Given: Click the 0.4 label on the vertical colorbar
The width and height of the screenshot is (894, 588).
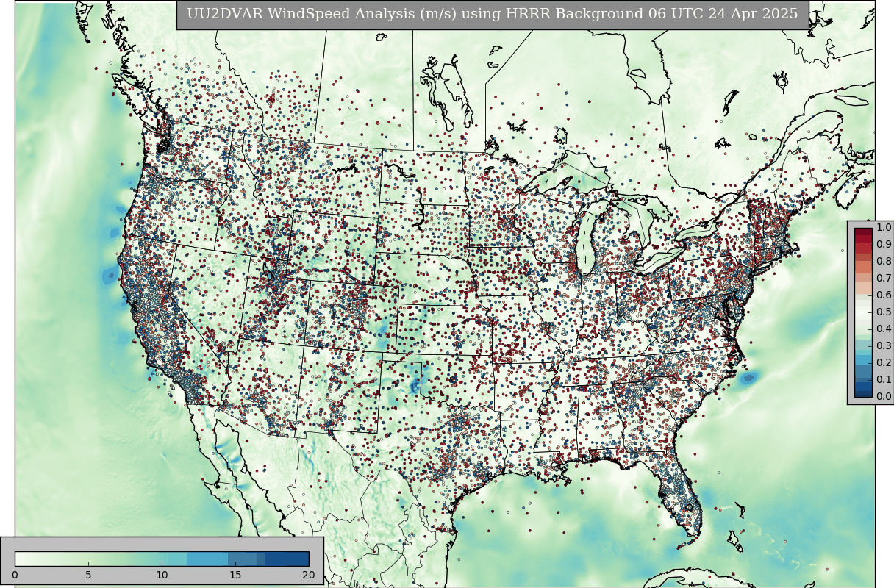Looking at the screenshot, I should coord(884,329).
